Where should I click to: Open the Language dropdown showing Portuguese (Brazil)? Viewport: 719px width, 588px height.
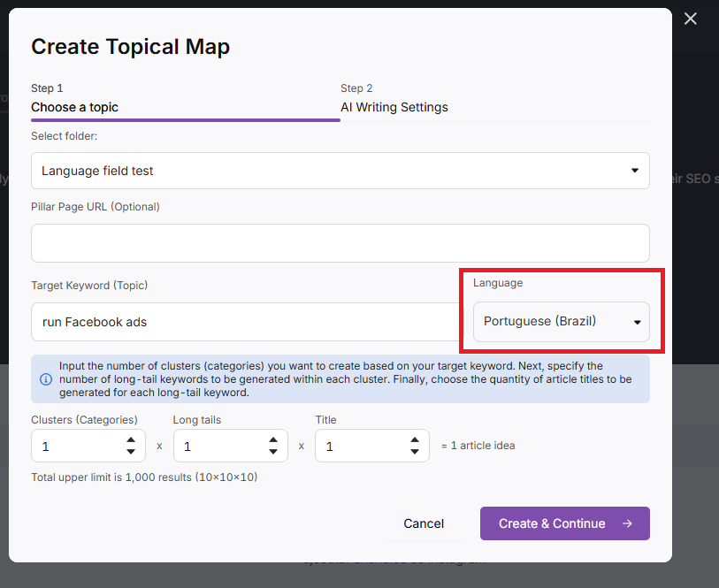point(562,322)
